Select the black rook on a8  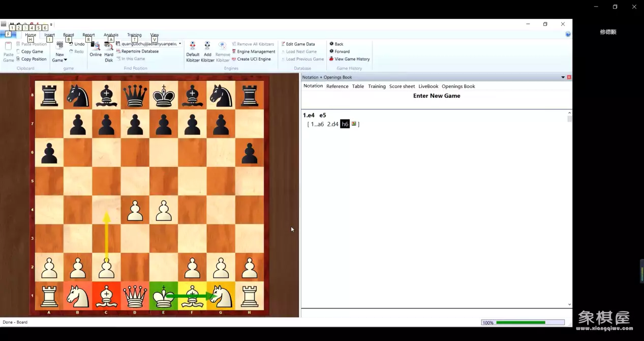tap(49, 95)
